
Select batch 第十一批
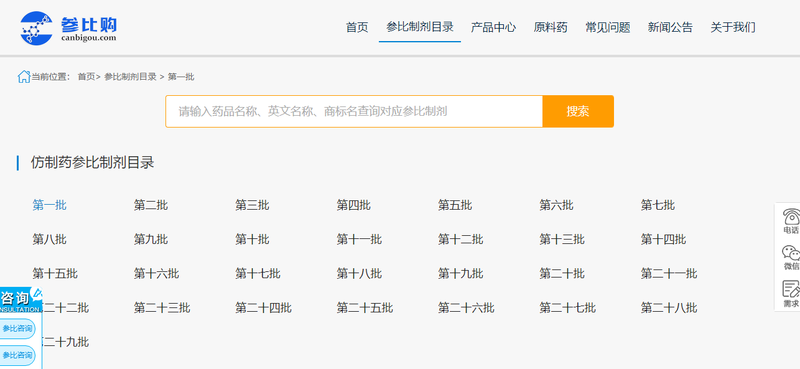coord(359,239)
